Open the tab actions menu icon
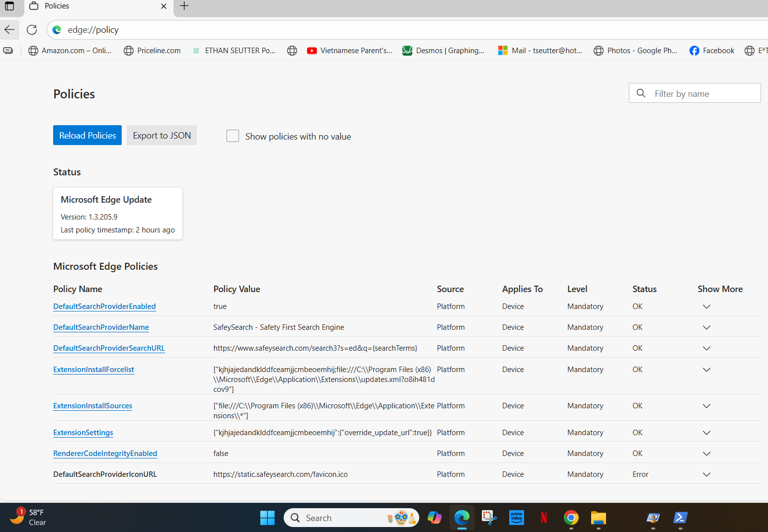Image resolution: width=768 pixels, height=532 pixels. 9,6
